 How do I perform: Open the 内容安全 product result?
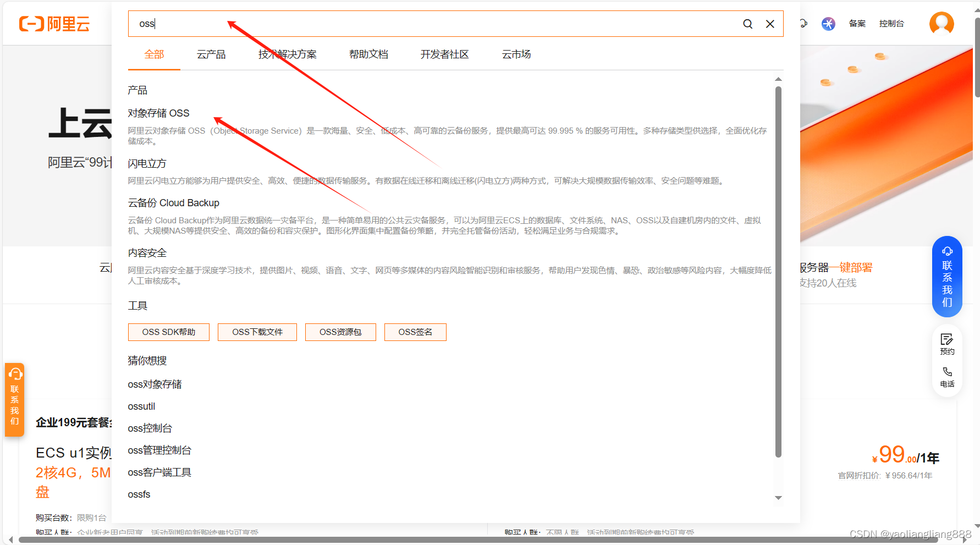pos(147,253)
